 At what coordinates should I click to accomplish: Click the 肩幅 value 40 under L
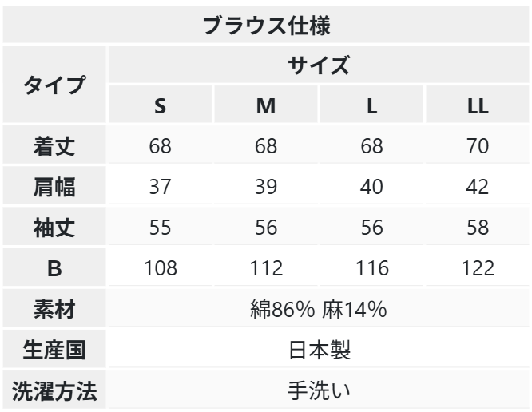point(371,188)
